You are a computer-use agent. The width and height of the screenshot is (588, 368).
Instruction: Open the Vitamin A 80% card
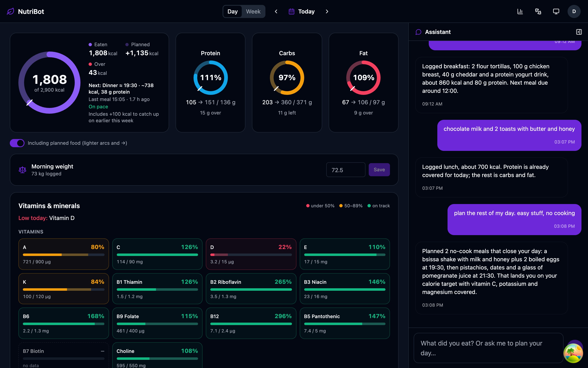64,254
